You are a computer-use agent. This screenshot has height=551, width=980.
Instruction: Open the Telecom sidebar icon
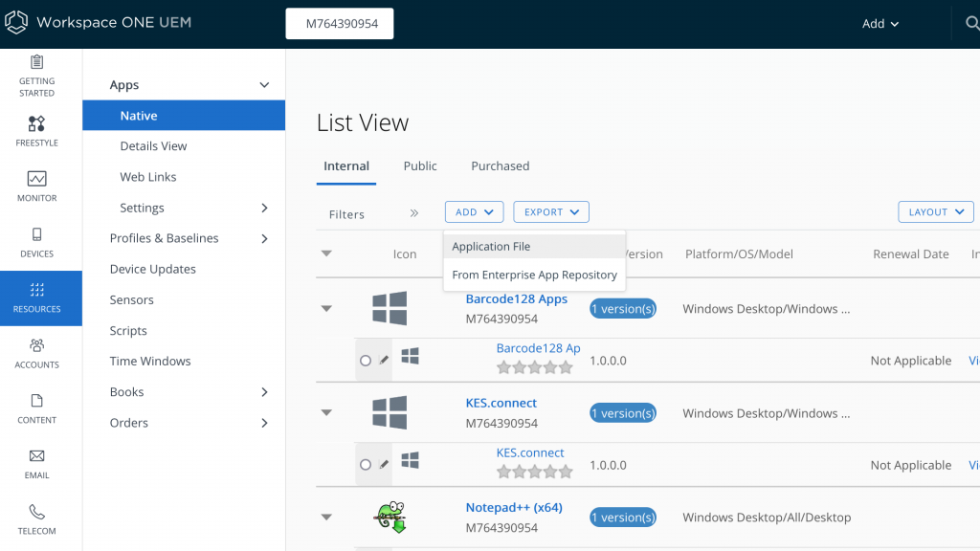[x=36, y=518]
